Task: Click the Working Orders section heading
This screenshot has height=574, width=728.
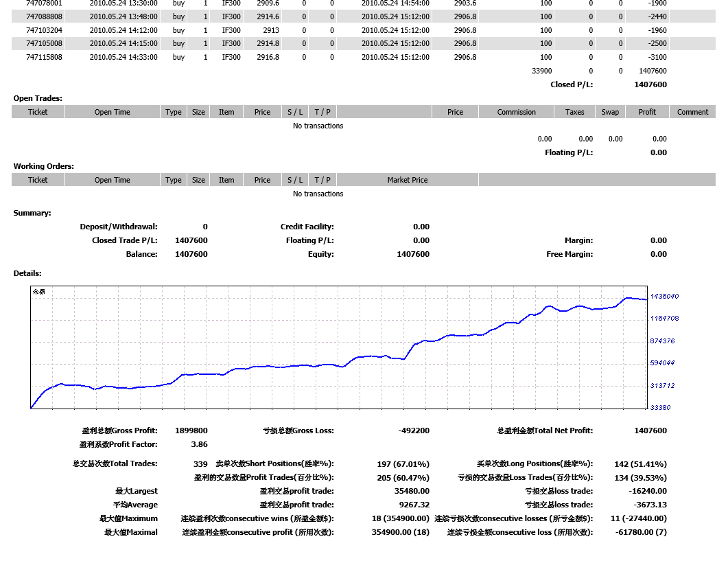Action: click(43, 166)
